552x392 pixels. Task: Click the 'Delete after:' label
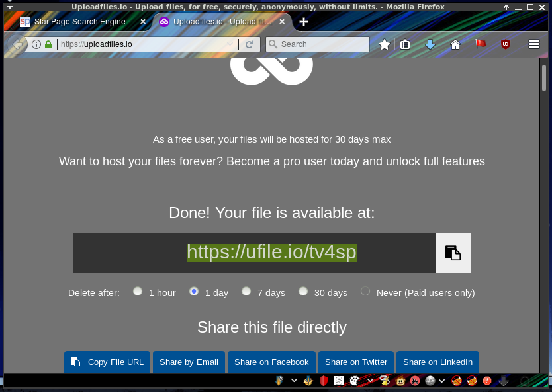(x=93, y=293)
